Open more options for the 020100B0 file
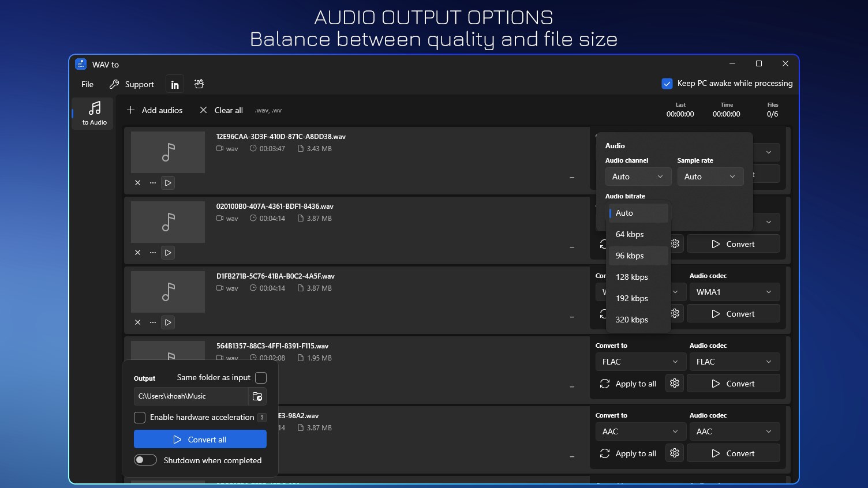This screenshot has height=488, width=868. click(x=152, y=252)
